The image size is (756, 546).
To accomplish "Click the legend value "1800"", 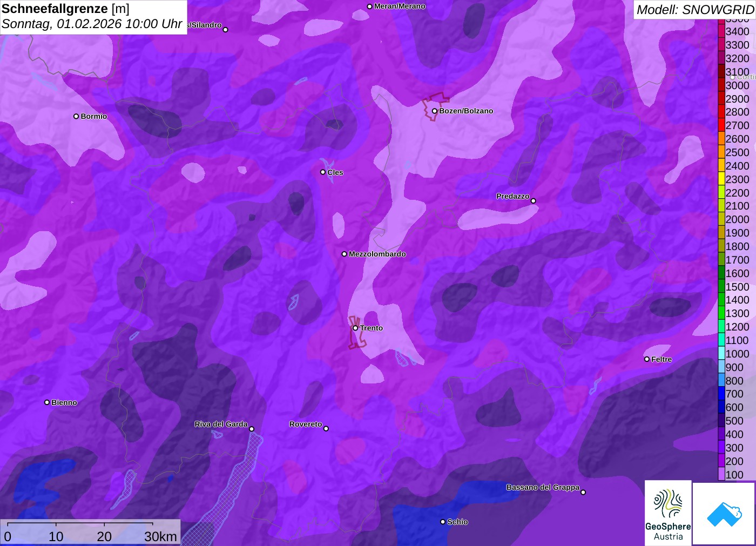I will coord(737,246).
